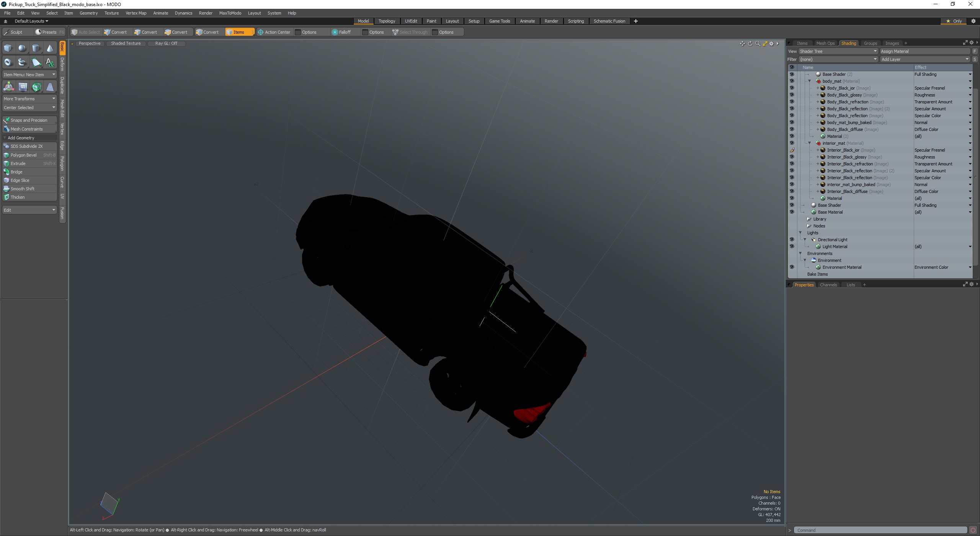Click the Command input field
The height and width of the screenshot is (536, 980).
(880, 530)
